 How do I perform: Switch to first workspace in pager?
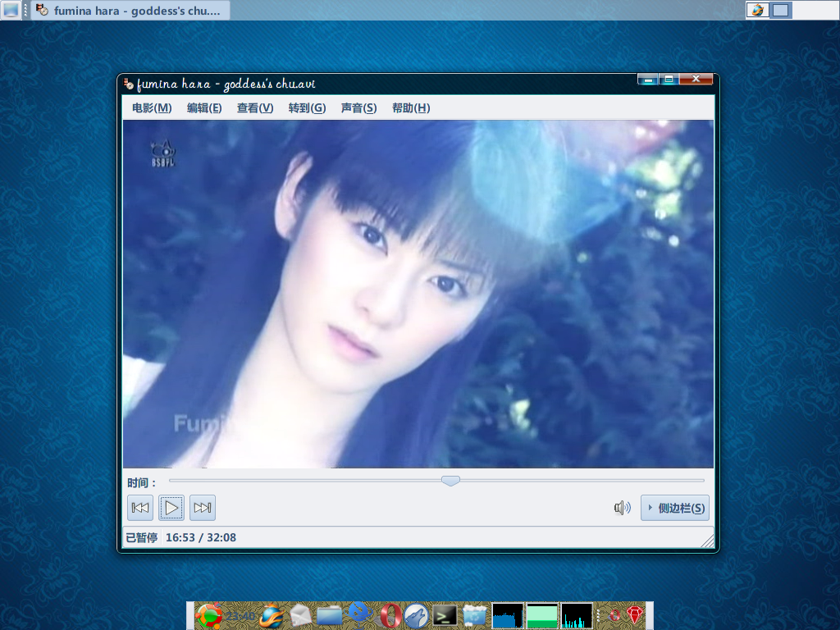click(x=757, y=10)
